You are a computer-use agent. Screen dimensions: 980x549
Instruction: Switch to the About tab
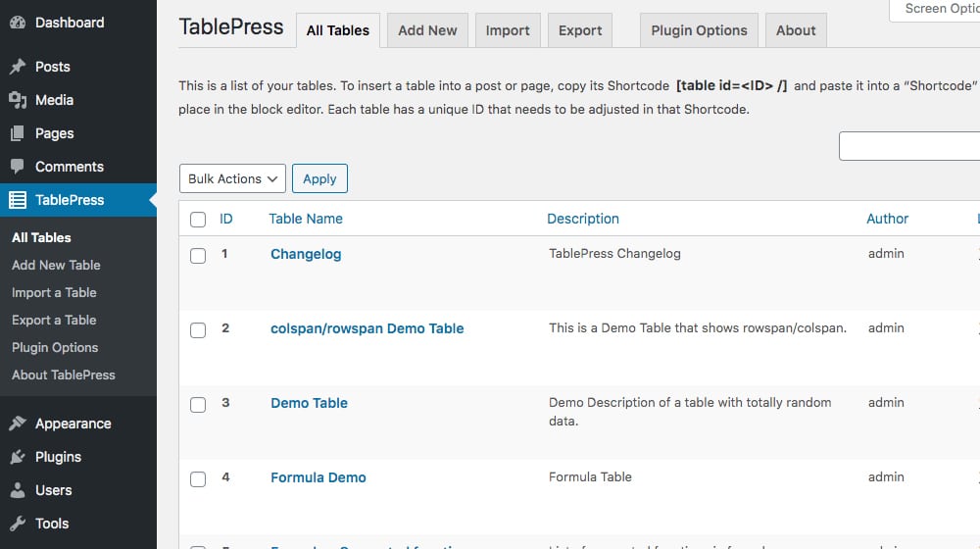[x=796, y=30]
